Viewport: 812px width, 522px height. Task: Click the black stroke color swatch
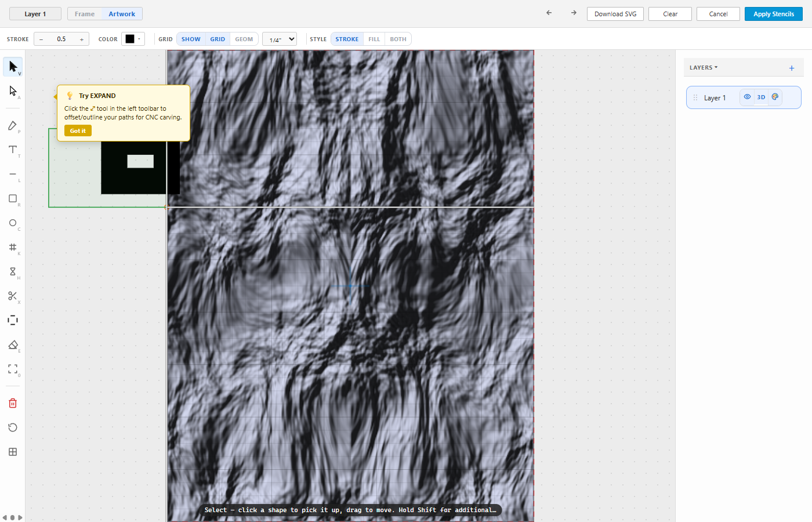coord(130,39)
